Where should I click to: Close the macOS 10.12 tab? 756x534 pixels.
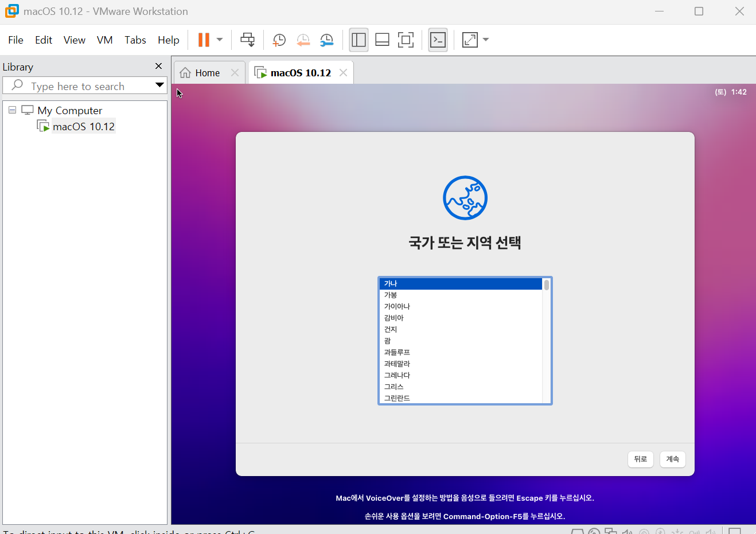(343, 73)
